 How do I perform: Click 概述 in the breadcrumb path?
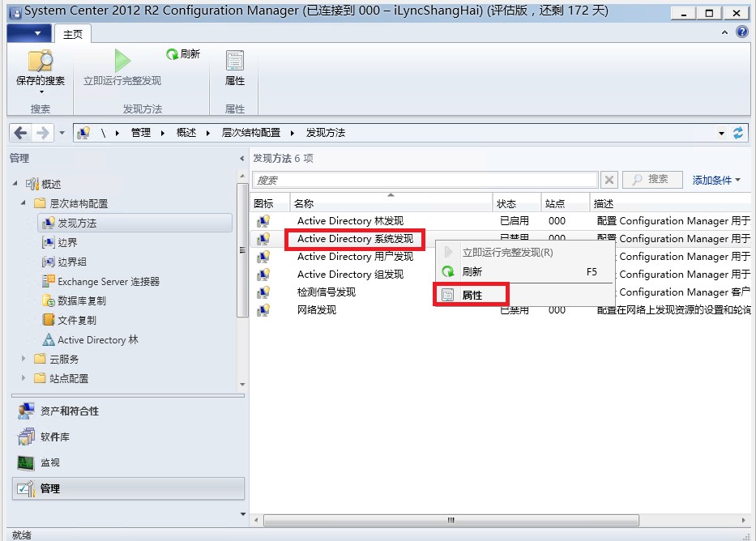pyautogui.click(x=186, y=133)
